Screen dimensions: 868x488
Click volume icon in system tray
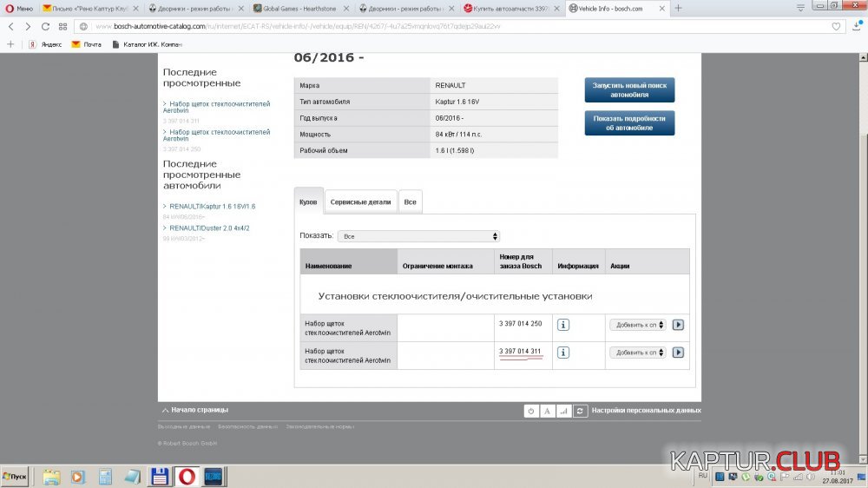tap(811, 477)
